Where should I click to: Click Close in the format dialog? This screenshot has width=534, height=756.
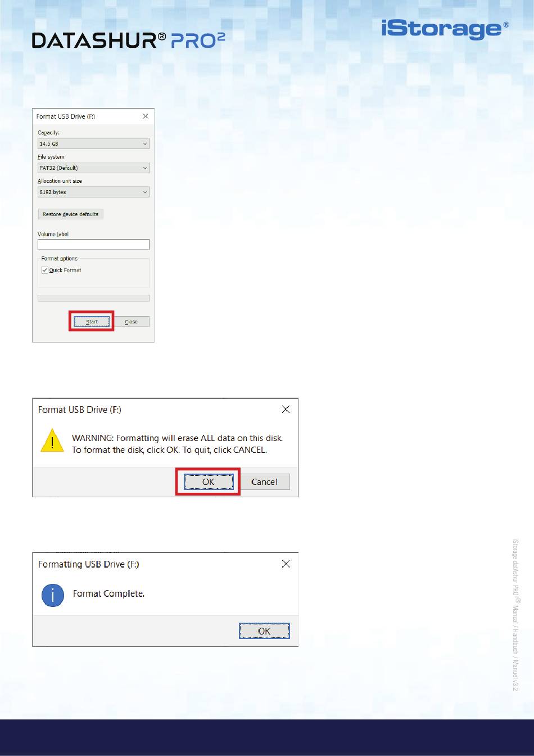pos(132,322)
